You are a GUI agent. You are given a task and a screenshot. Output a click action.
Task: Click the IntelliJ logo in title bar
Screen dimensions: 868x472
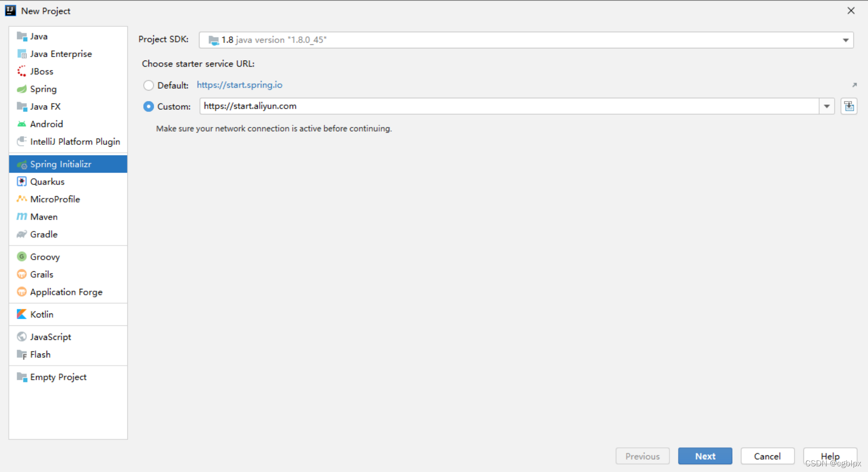(11, 11)
